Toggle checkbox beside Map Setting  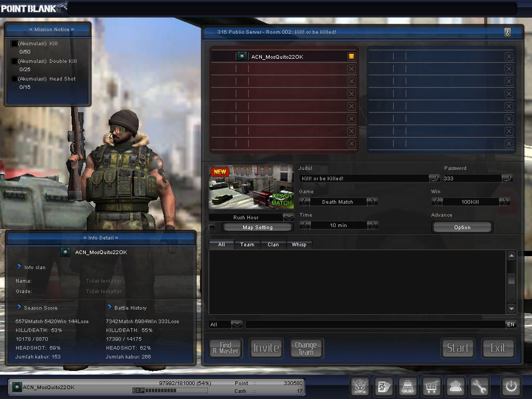pyautogui.click(x=212, y=228)
